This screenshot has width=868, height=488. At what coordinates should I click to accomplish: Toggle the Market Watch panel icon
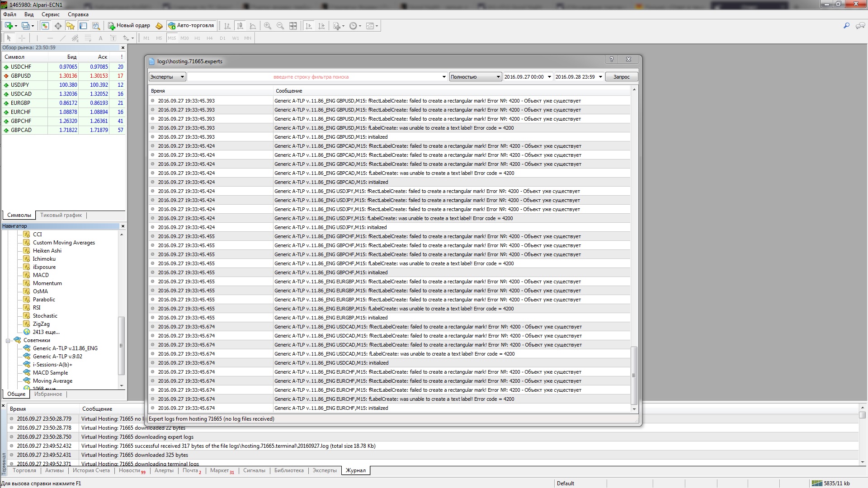45,26
